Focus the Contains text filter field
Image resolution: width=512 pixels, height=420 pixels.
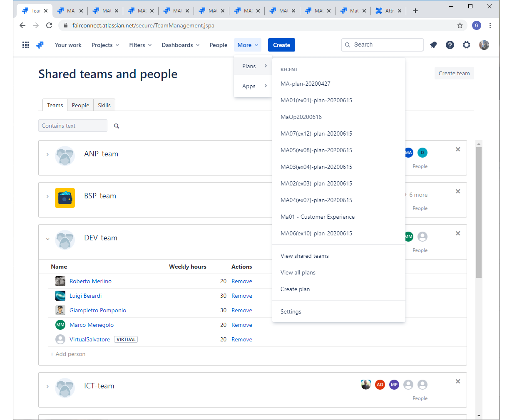point(73,126)
